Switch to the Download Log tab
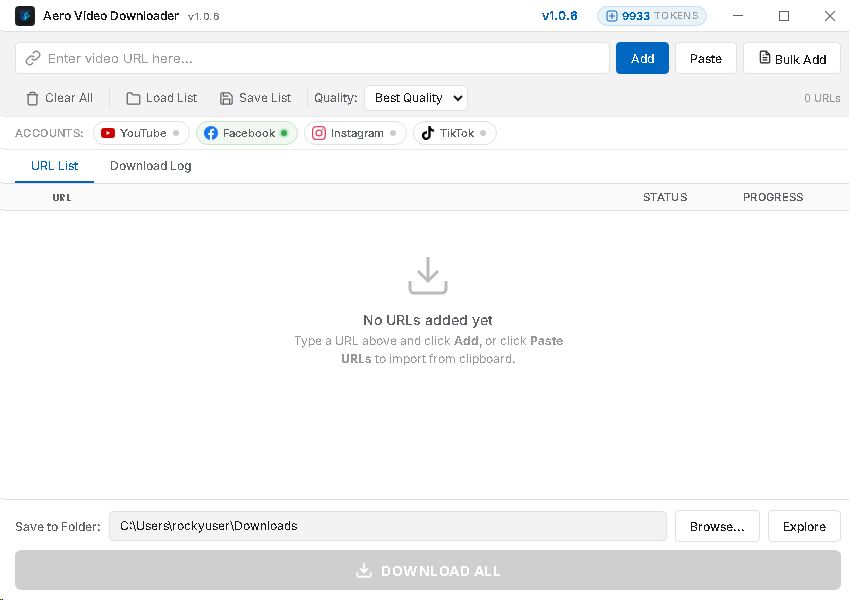The width and height of the screenshot is (849, 600). (x=151, y=166)
